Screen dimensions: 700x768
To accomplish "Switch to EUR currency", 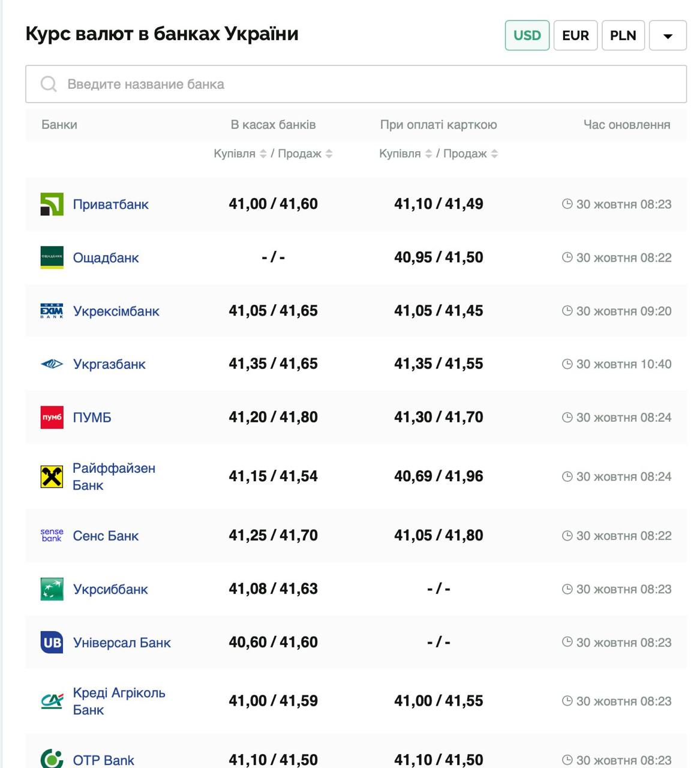I will (575, 35).
